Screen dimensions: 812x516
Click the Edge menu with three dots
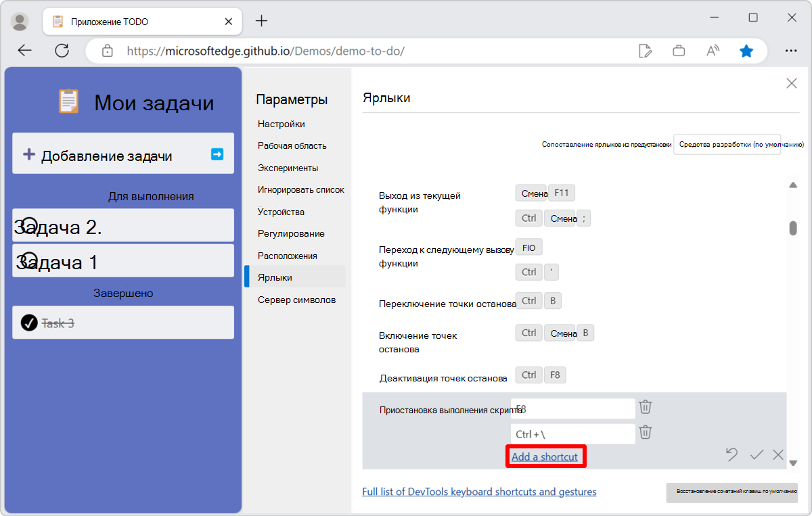coord(790,50)
